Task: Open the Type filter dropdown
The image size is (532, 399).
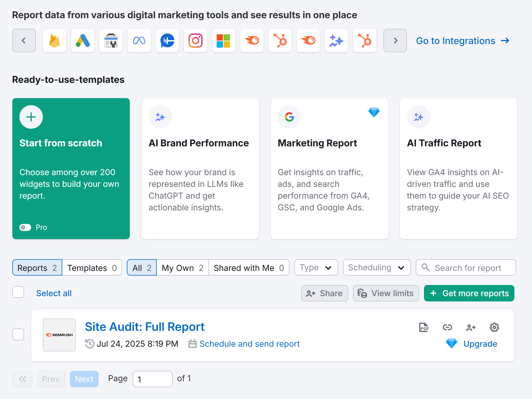Action: [316, 267]
